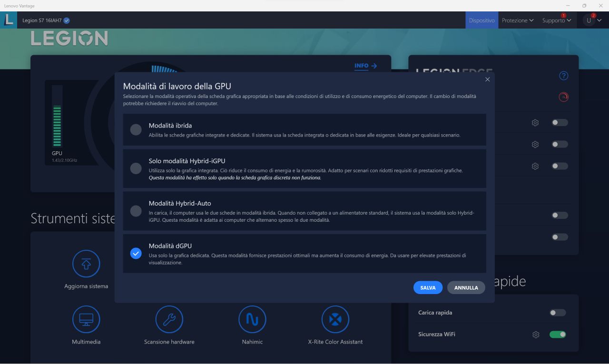Disable the Sicurezza WiFi toggle

[558, 334]
